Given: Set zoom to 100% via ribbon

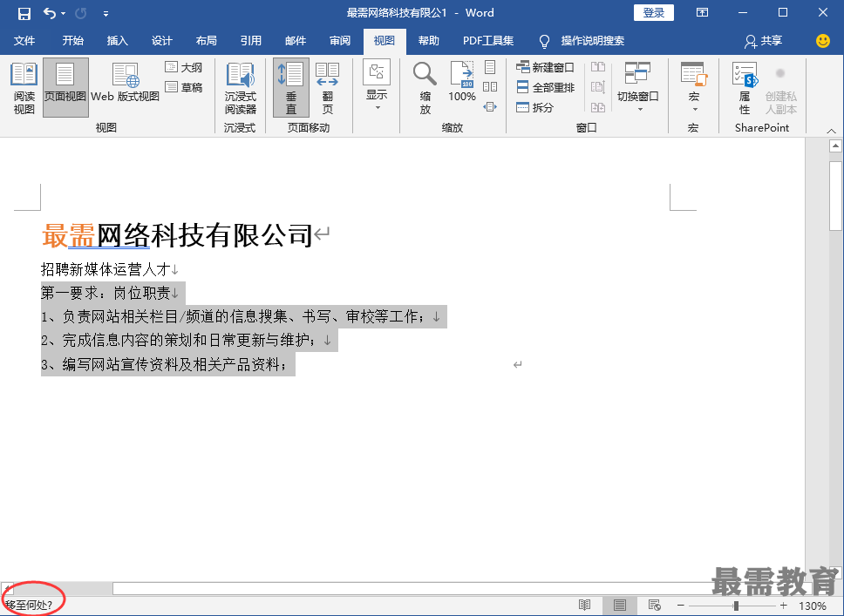Looking at the screenshot, I should pos(462,82).
